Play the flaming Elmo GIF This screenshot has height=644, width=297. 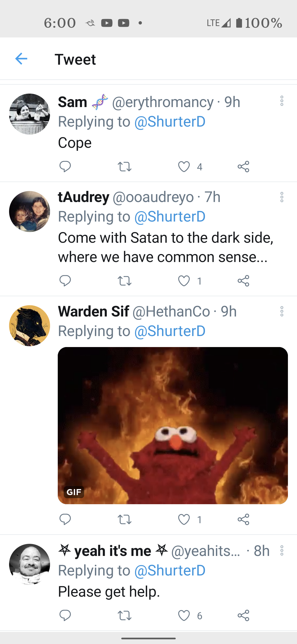173,425
